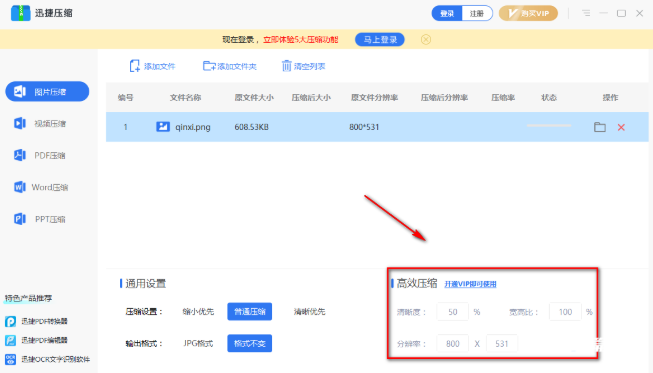
Task: Click 开通VIP即可使用 link
Action: (x=470, y=284)
